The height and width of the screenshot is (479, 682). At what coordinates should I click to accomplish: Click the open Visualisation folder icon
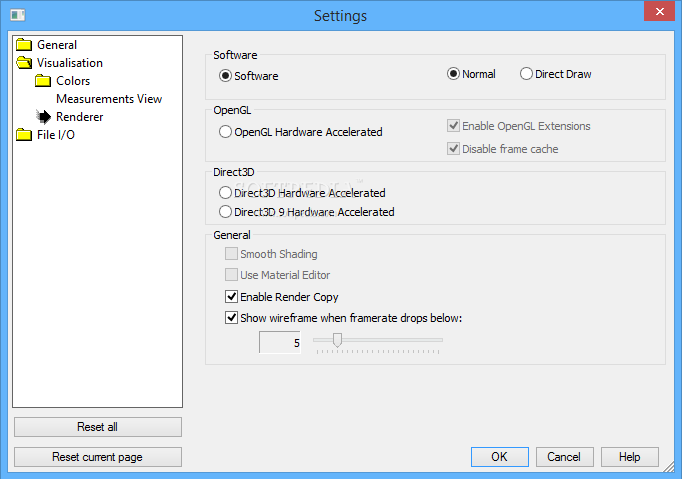point(24,63)
